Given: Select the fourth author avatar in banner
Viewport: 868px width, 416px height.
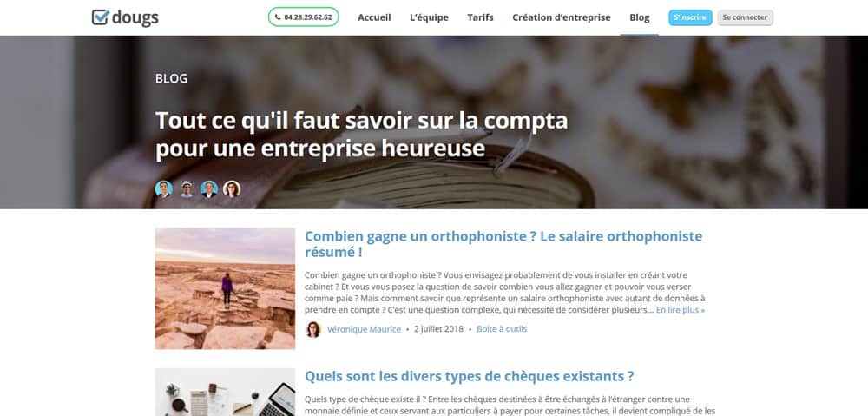Looking at the screenshot, I should (232, 188).
